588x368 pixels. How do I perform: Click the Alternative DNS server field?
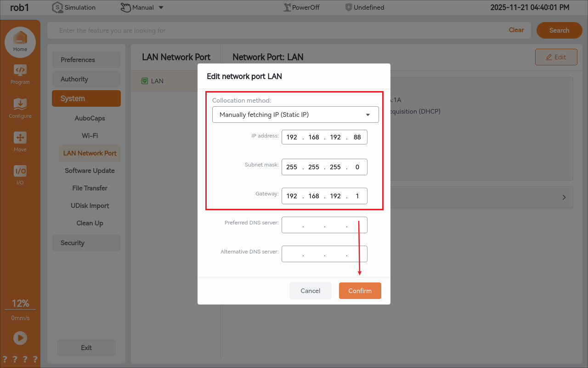[x=324, y=254]
